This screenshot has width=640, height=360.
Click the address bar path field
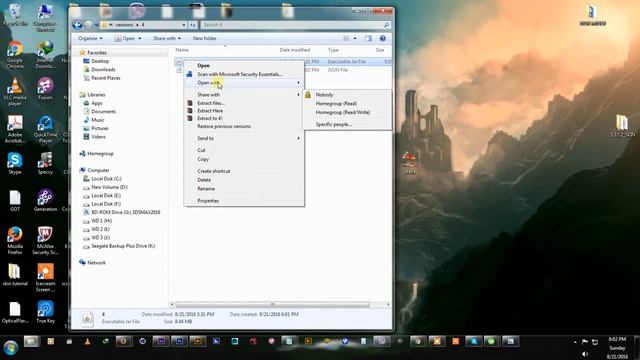click(144, 25)
